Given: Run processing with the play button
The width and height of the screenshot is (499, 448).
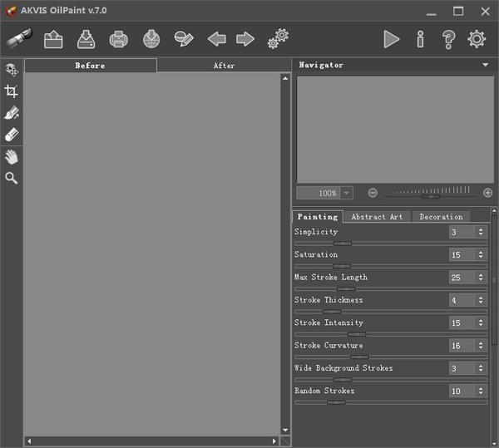Looking at the screenshot, I should [391, 39].
